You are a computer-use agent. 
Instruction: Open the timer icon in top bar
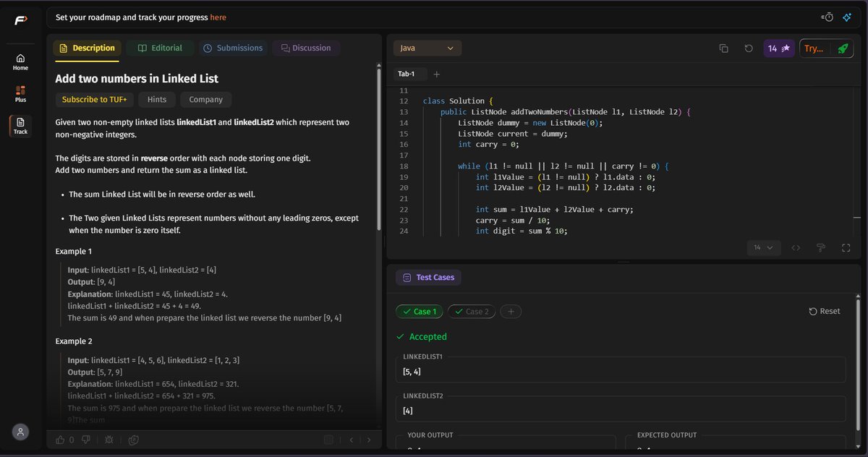(827, 17)
